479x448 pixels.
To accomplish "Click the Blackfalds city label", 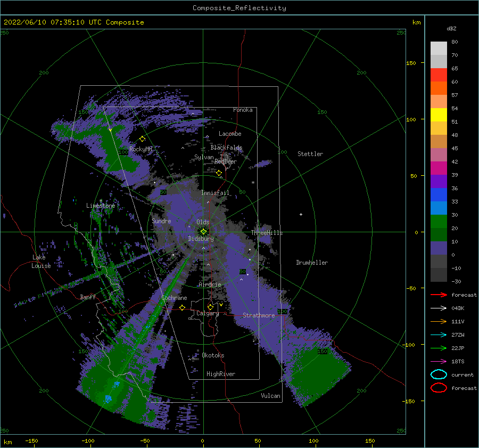I will 226,148.
